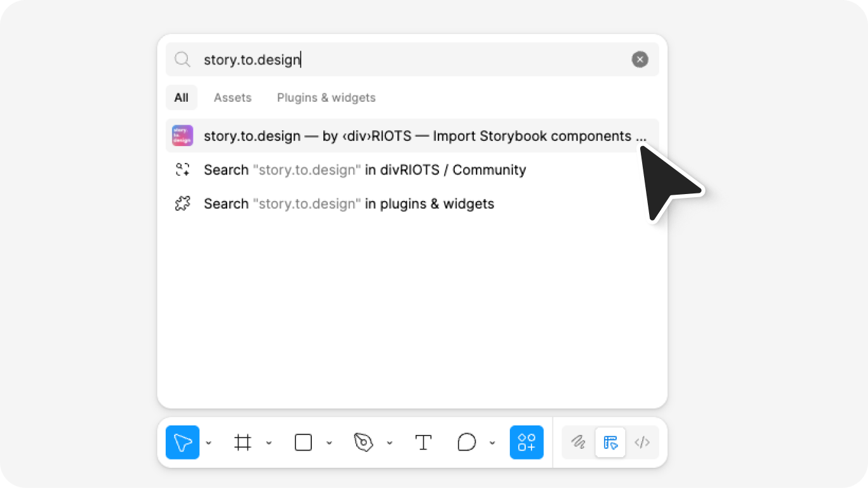Select the Move tool
Viewport: 868px width, 488px height.
click(x=182, y=442)
